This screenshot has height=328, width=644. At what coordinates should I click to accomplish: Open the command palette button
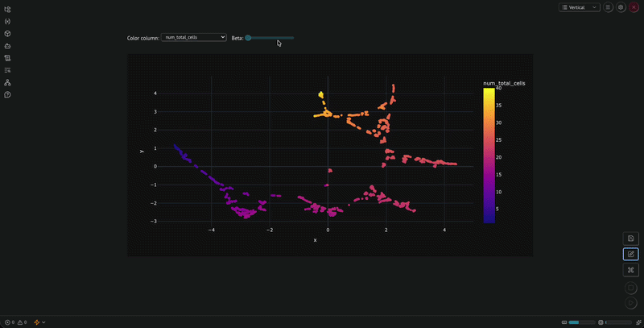[631, 270]
